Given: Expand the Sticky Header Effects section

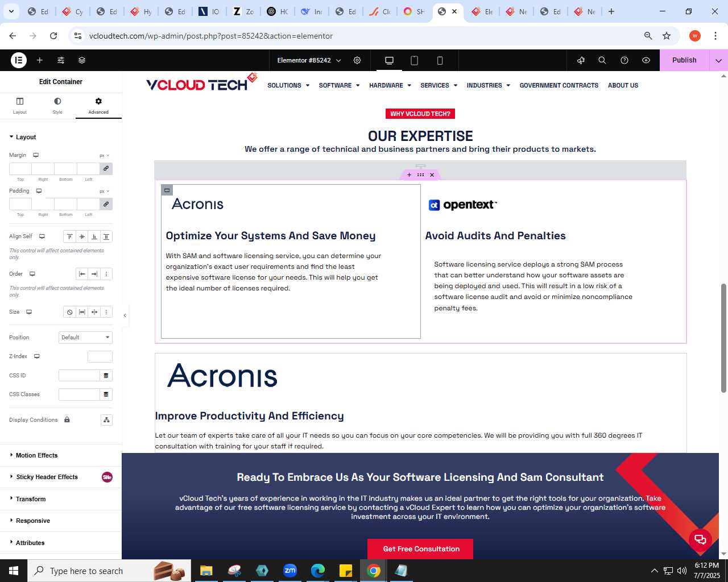Looking at the screenshot, I should click(61, 477).
